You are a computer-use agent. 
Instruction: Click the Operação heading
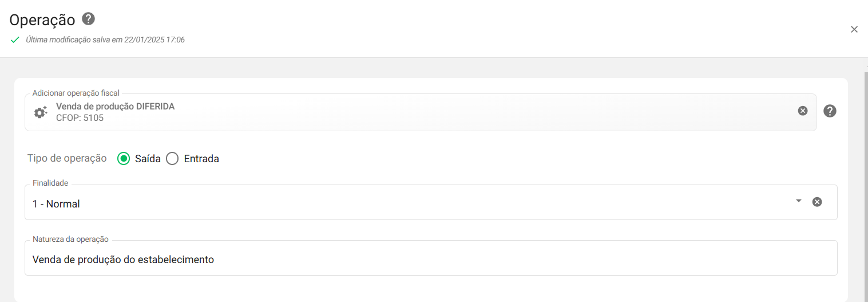pyautogui.click(x=42, y=20)
